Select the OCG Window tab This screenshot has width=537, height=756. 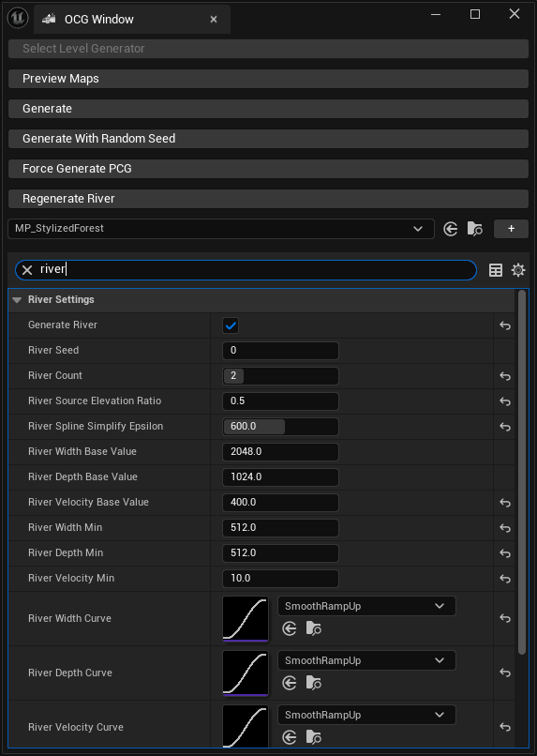[x=132, y=20]
